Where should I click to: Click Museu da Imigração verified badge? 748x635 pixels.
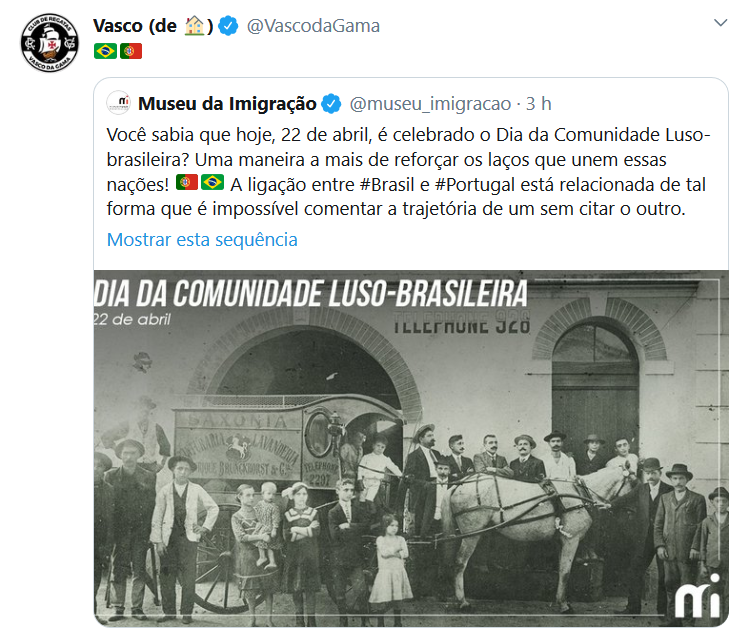[x=331, y=104]
